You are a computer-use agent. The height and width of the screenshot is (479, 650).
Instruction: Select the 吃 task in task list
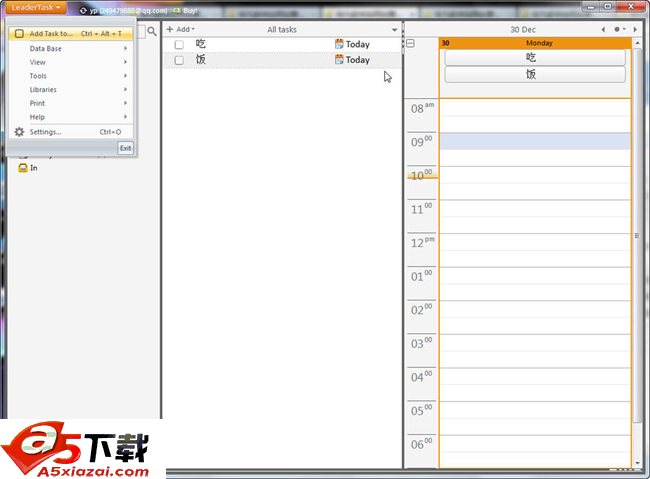(201, 44)
